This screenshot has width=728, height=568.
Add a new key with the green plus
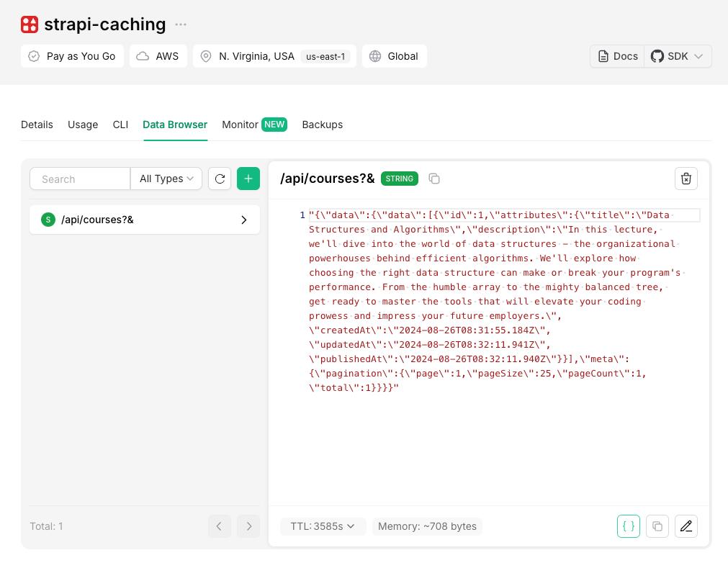(x=248, y=179)
